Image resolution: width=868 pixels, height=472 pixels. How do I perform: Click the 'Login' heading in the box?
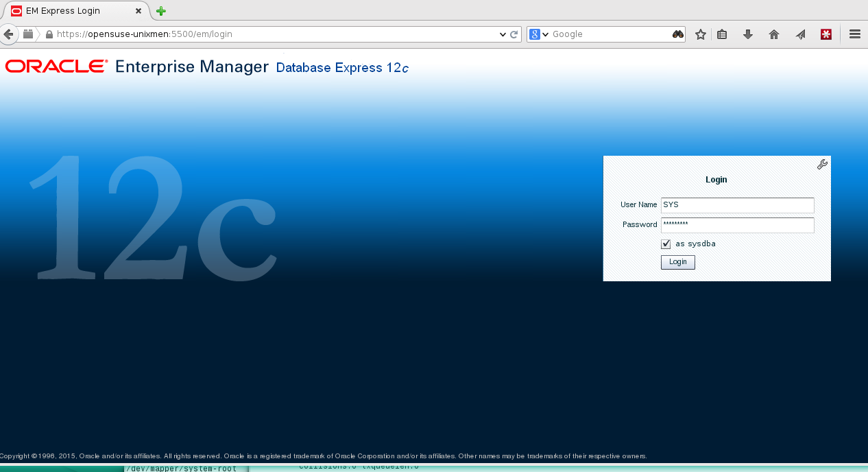(x=716, y=180)
